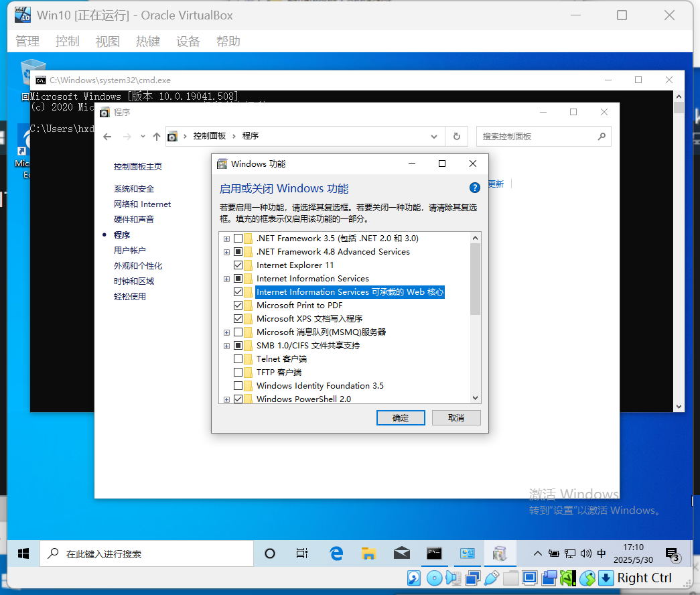Open 用户帐户 category link

[130, 250]
